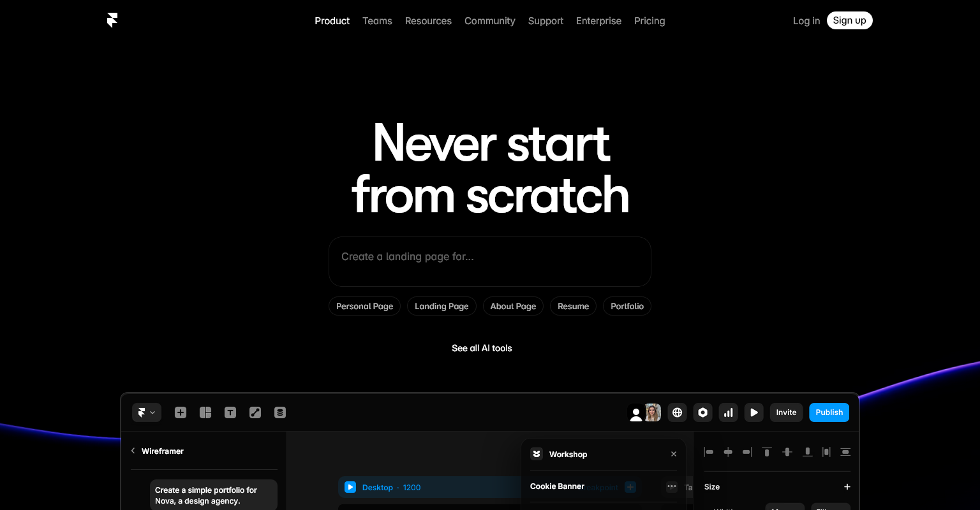
Task: Add a new Size property with plus
Action: [x=847, y=486]
